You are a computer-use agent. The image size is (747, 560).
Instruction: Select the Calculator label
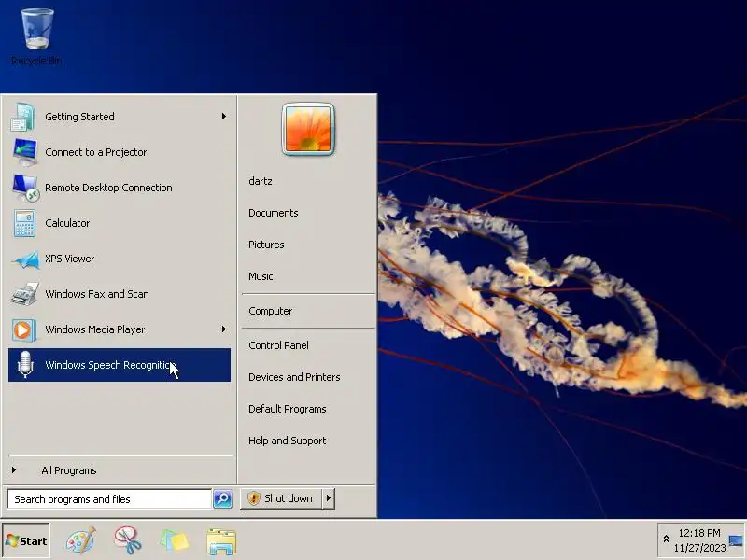pos(67,223)
